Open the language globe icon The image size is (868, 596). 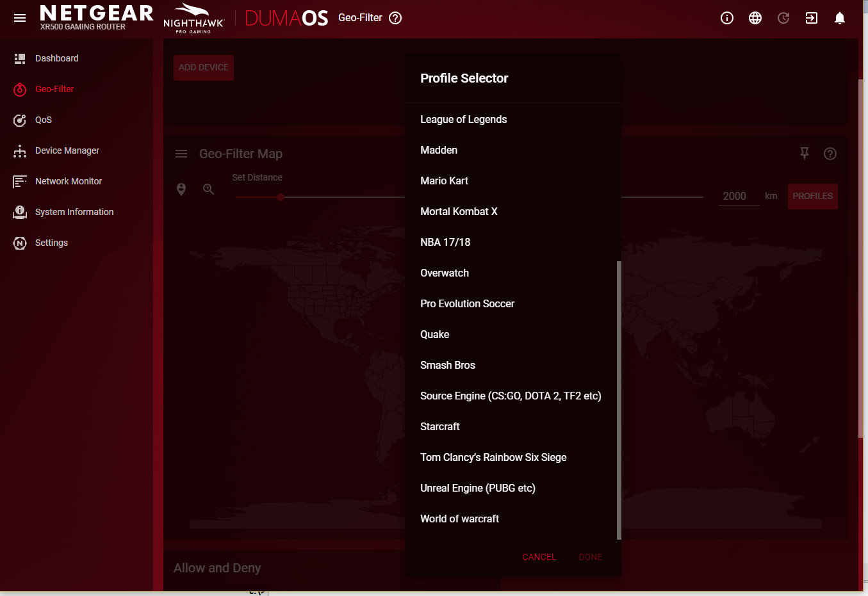click(x=755, y=18)
